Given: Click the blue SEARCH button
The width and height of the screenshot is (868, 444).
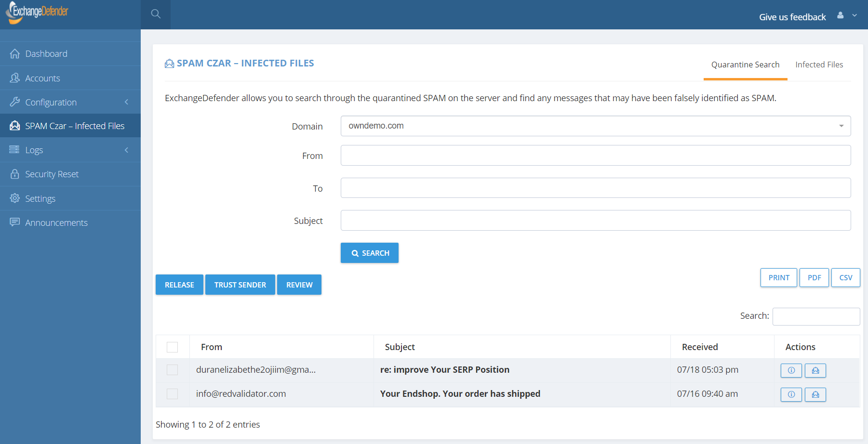Looking at the screenshot, I should (370, 253).
